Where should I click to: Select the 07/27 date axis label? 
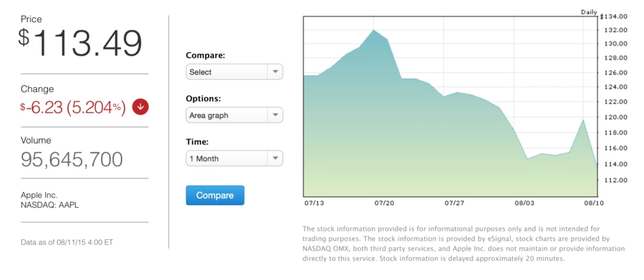click(454, 204)
